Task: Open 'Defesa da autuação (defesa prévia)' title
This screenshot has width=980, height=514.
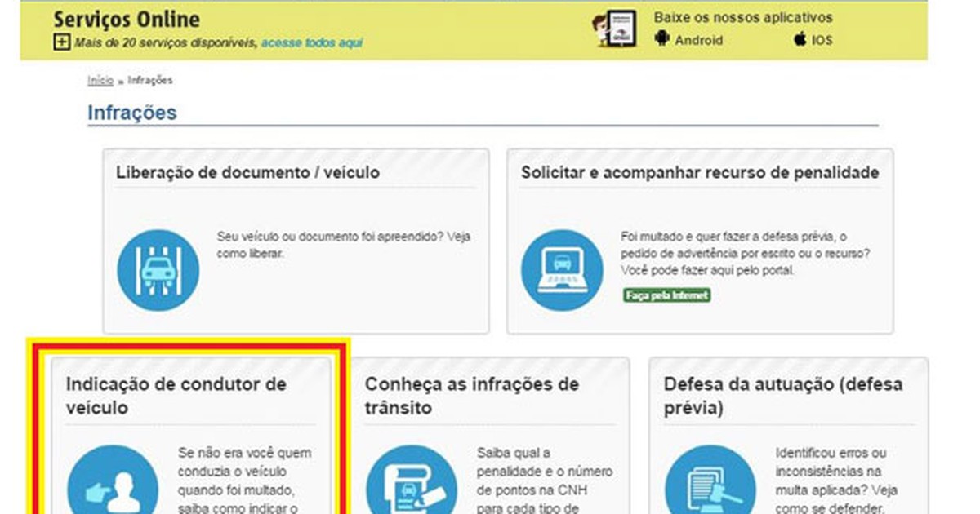Action: pos(782,396)
